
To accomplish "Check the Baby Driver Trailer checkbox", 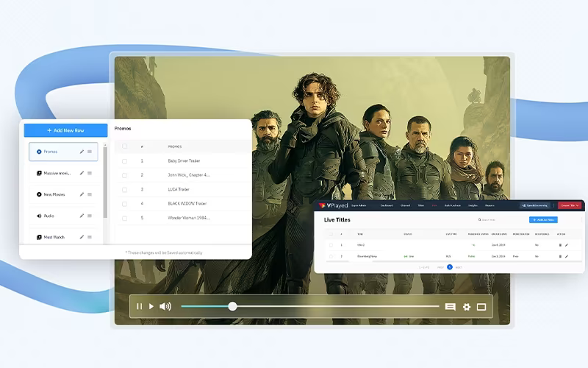I will pyautogui.click(x=124, y=161).
